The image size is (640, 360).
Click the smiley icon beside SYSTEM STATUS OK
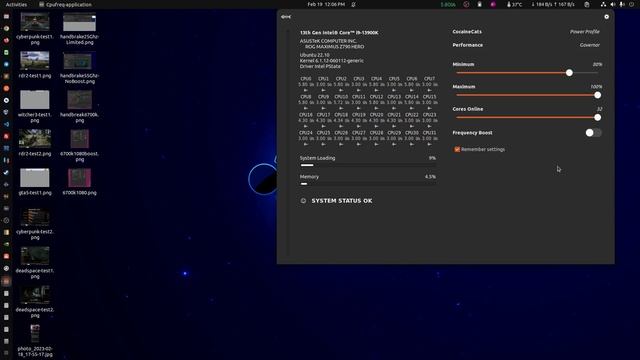[x=303, y=201]
